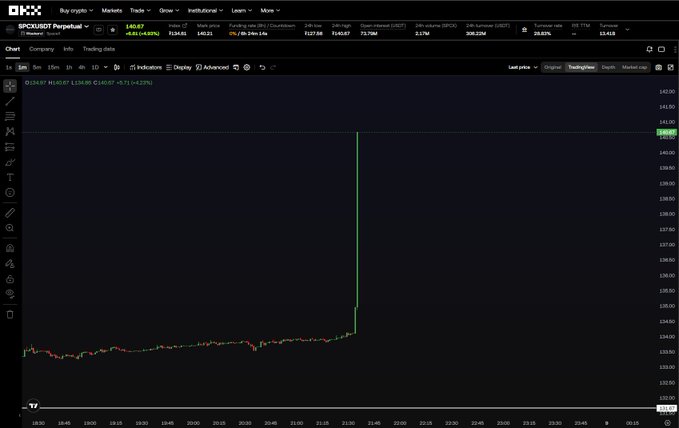Click the trash icon to remove drawings

[10, 315]
